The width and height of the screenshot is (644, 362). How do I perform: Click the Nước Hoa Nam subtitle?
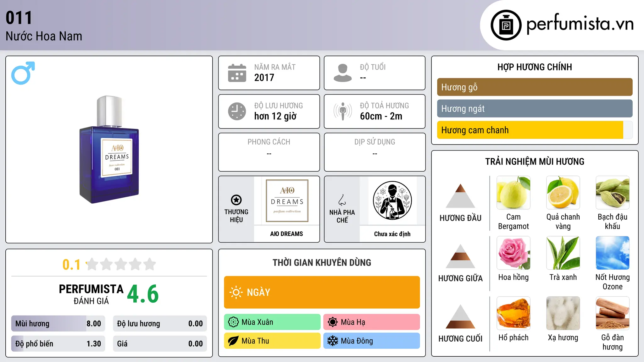click(x=44, y=36)
